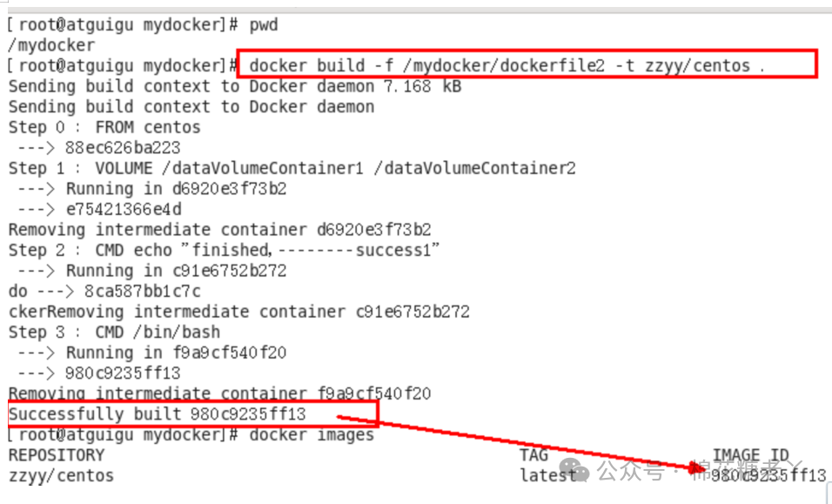Click the WeChat watermark logo icon
832x504 pixels.
(574, 469)
